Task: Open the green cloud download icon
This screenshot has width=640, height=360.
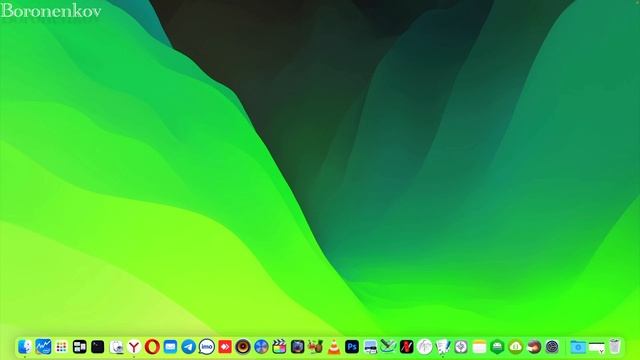Action: (x=516, y=347)
